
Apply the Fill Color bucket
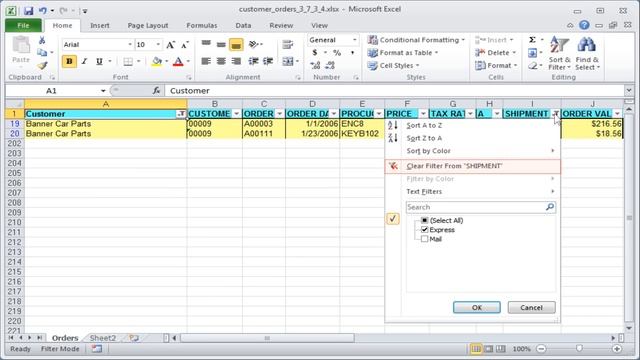click(x=157, y=62)
